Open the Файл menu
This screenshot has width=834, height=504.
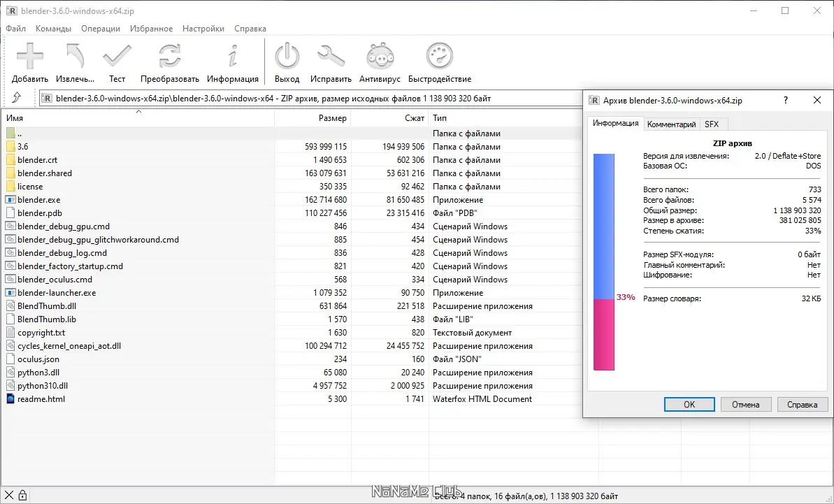tap(16, 29)
